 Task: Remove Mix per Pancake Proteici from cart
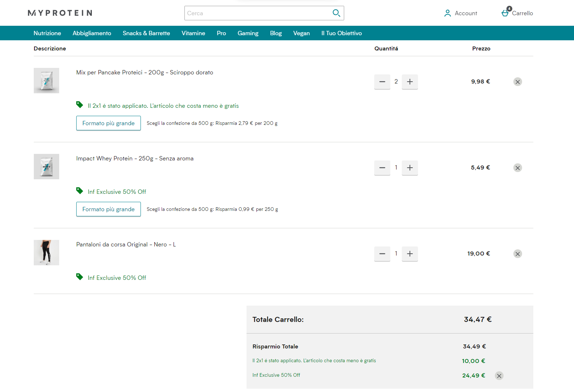(517, 82)
